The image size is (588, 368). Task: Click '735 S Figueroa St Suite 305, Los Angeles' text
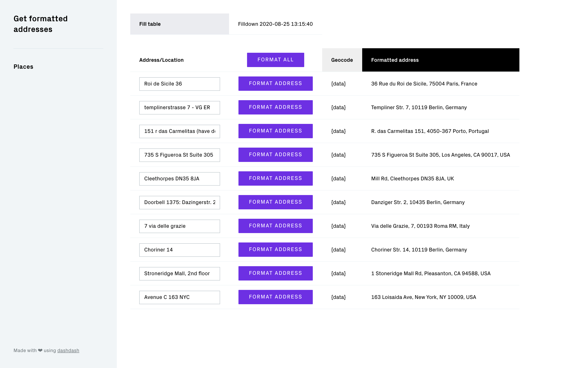coord(421,155)
